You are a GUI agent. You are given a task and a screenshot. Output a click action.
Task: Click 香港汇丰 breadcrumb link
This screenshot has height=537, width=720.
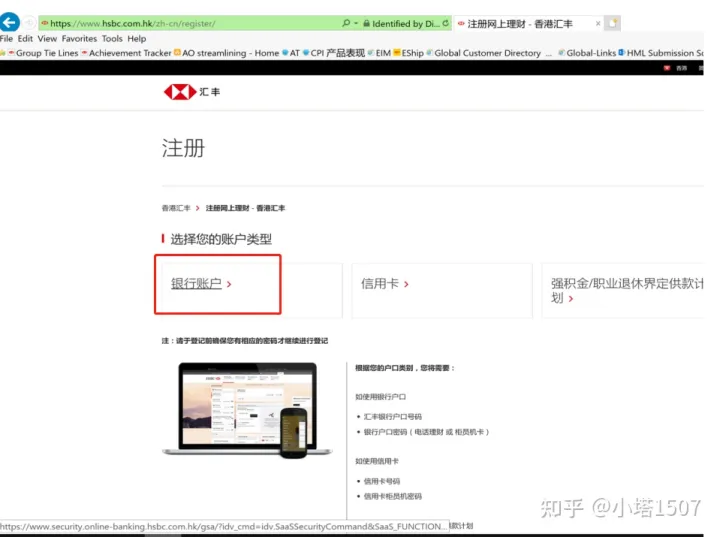pos(176,208)
